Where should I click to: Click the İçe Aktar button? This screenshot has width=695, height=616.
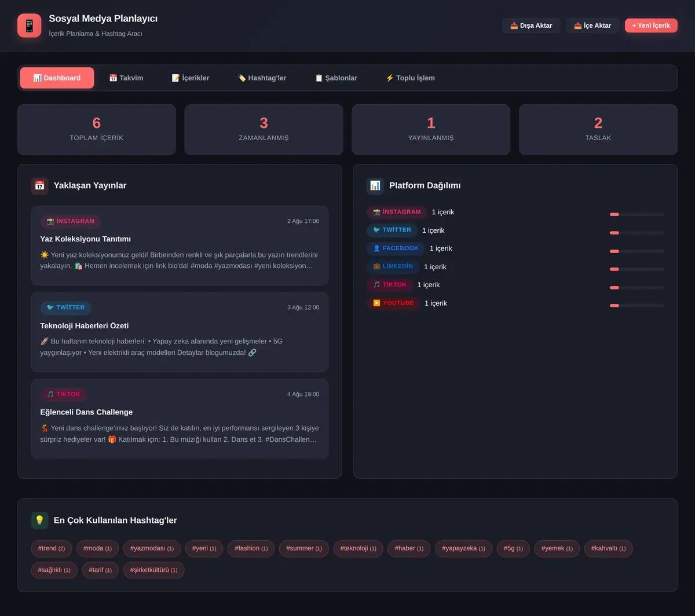pyautogui.click(x=592, y=25)
